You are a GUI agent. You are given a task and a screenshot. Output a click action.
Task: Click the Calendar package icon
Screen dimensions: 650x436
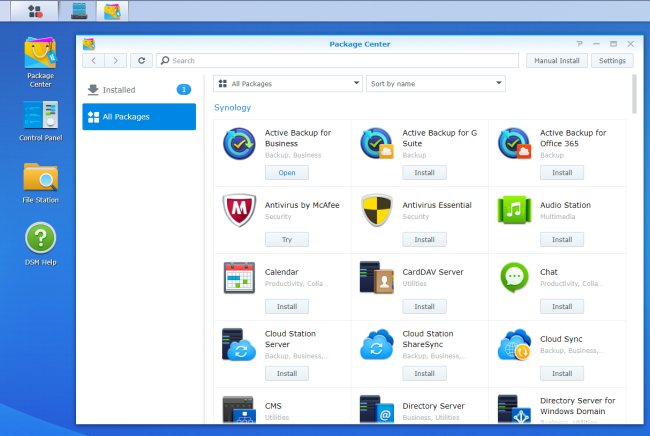[x=239, y=277]
